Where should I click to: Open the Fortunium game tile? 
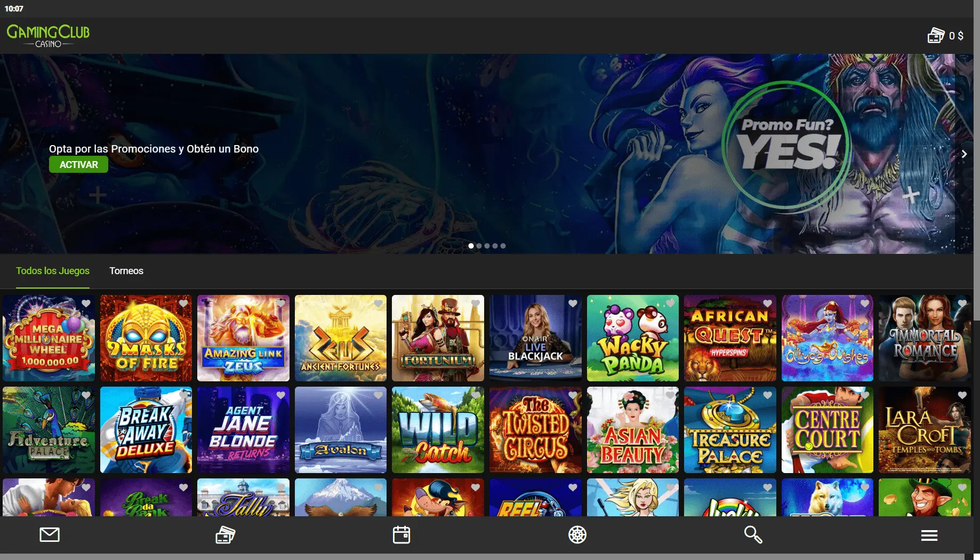point(438,338)
